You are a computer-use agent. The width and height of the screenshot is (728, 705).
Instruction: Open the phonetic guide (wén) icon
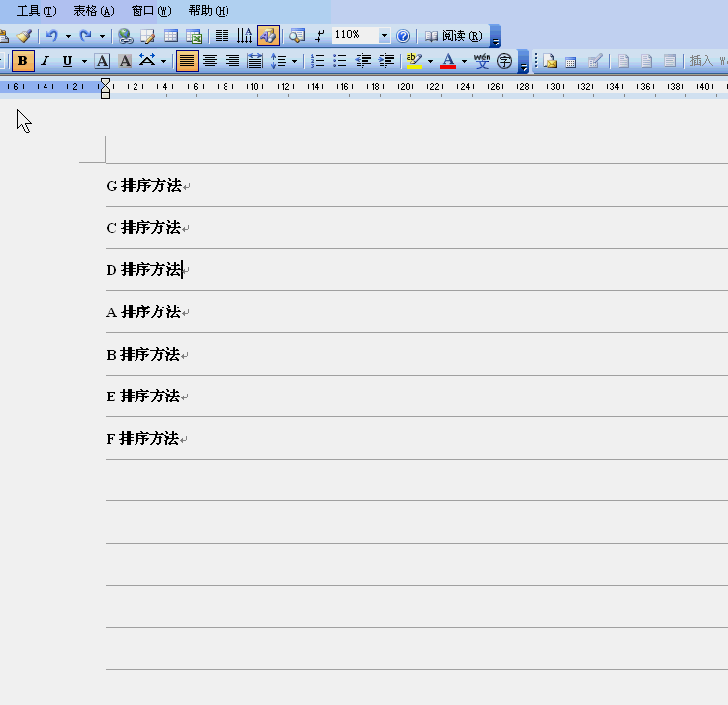click(x=482, y=61)
